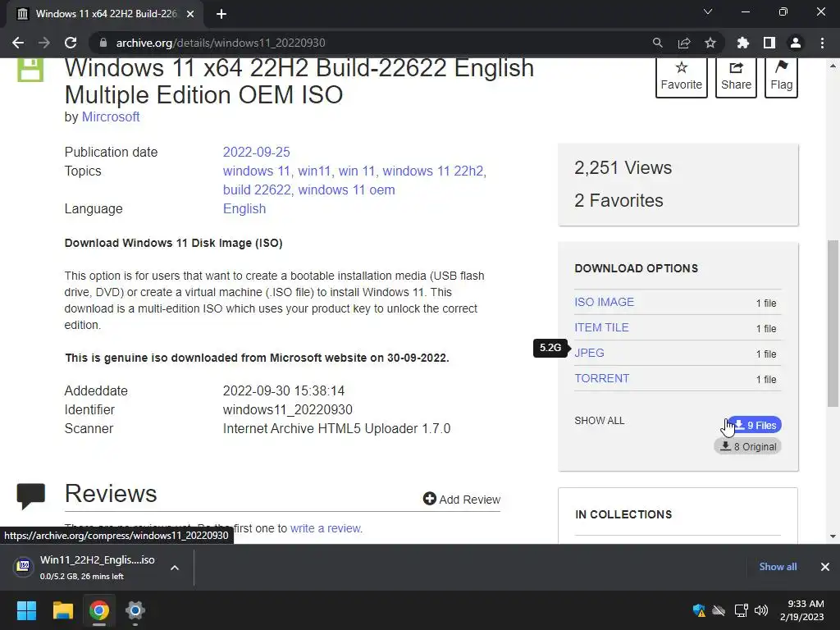The image size is (840, 630).
Task: Open the 2022-09-25 publication date link
Action: 256,152
